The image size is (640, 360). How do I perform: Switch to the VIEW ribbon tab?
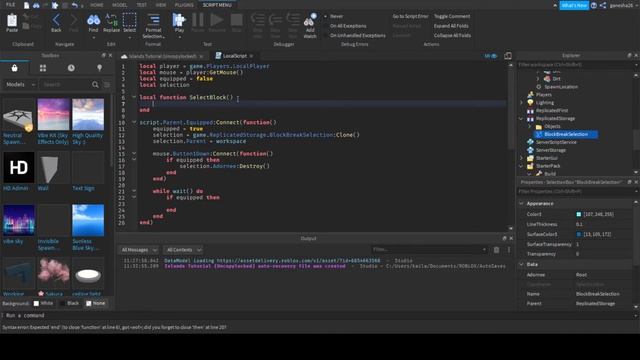[161, 5]
